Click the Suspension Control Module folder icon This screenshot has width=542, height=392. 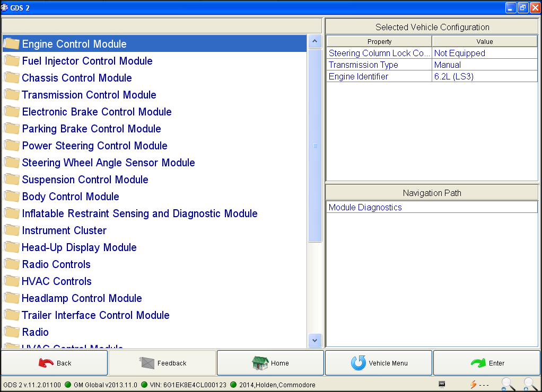point(12,179)
